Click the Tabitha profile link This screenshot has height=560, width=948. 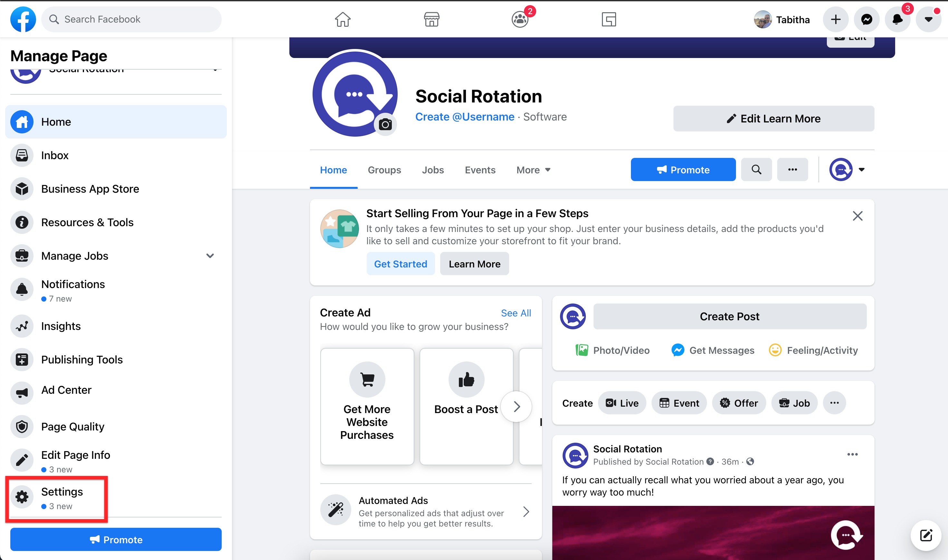[782, 19]
